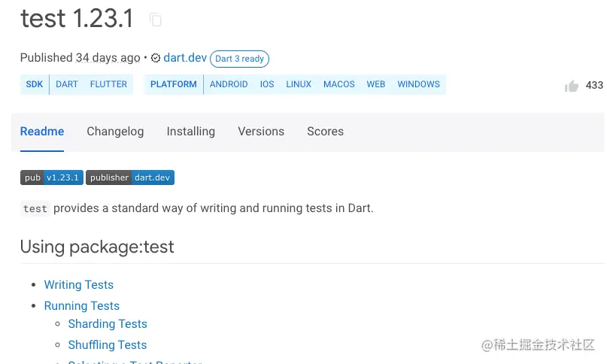This screenshot has height=364, width=607.
Task: Click the verified publisher shield icon
Action: click(x=156, y=58)
